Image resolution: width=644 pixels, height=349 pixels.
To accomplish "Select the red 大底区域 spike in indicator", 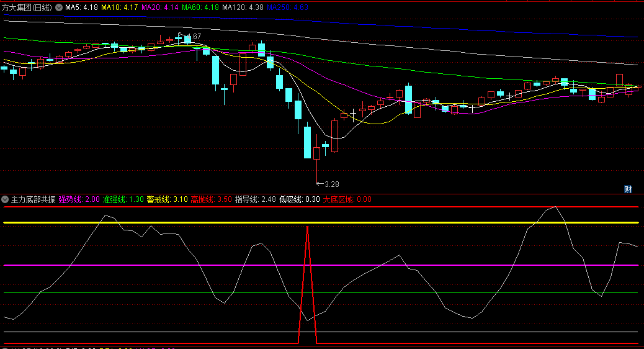I will pos(307,284).
